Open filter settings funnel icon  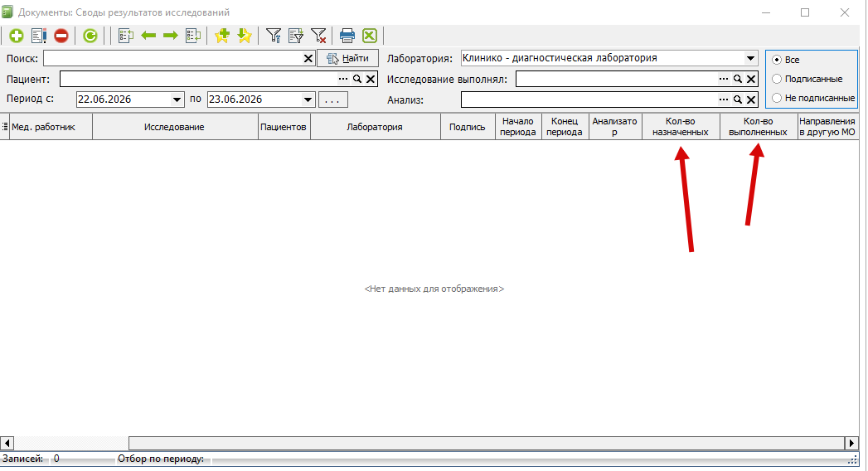click(x=274, y=36)
